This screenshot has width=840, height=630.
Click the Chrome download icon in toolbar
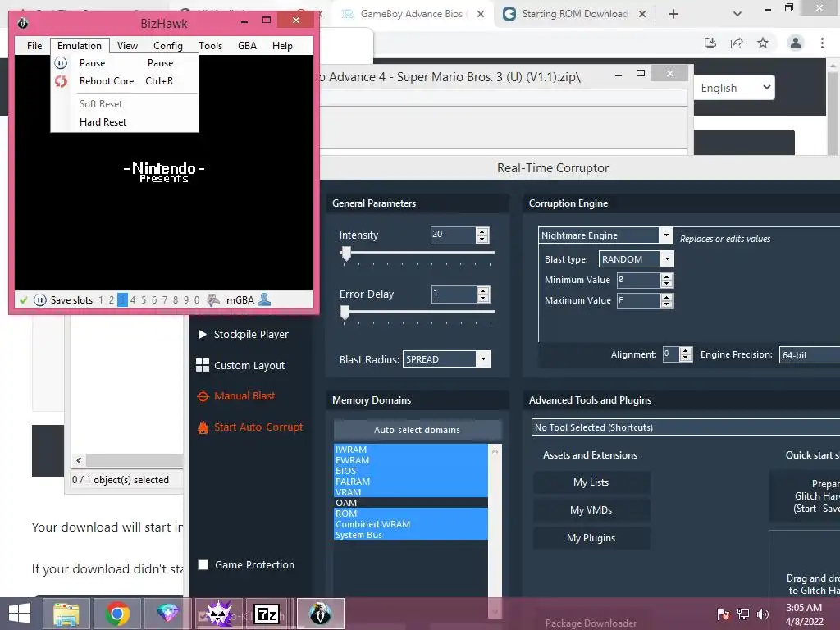click(x=710, y=43)
